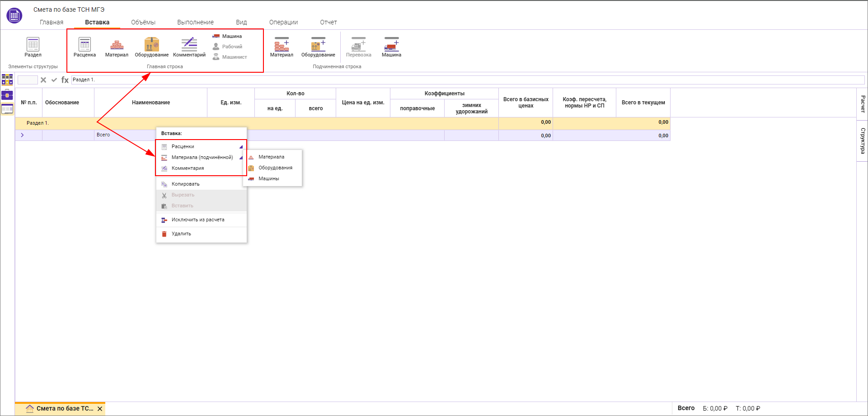Switch to the Объёмы tab
Viewport: 868px width, 416px height.
click(143, 22)
